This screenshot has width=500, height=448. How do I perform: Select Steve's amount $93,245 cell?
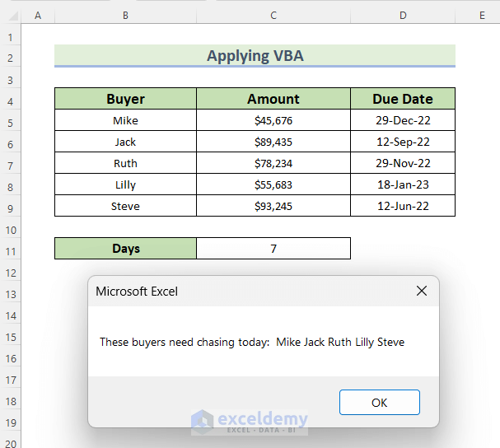click(273, 206)
